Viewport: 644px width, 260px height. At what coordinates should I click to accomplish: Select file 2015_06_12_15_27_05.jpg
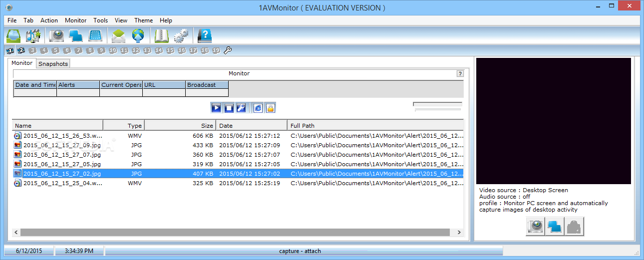point(238,164)
